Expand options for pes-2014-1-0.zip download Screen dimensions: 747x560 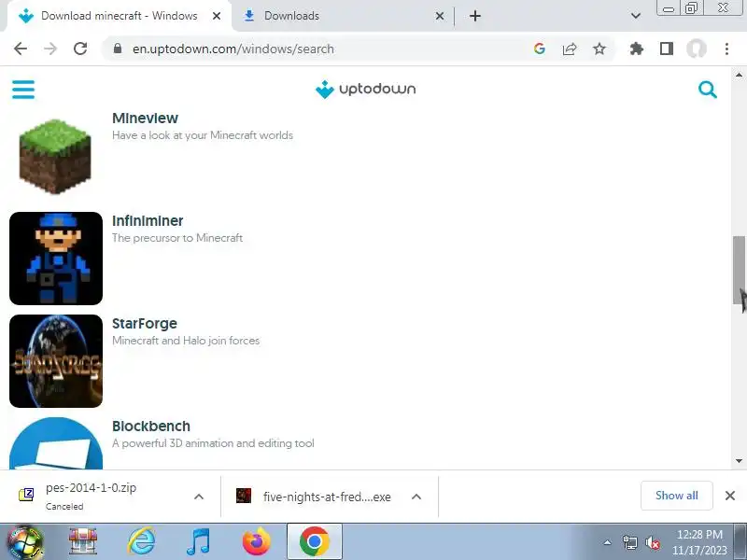click(199, 497)
